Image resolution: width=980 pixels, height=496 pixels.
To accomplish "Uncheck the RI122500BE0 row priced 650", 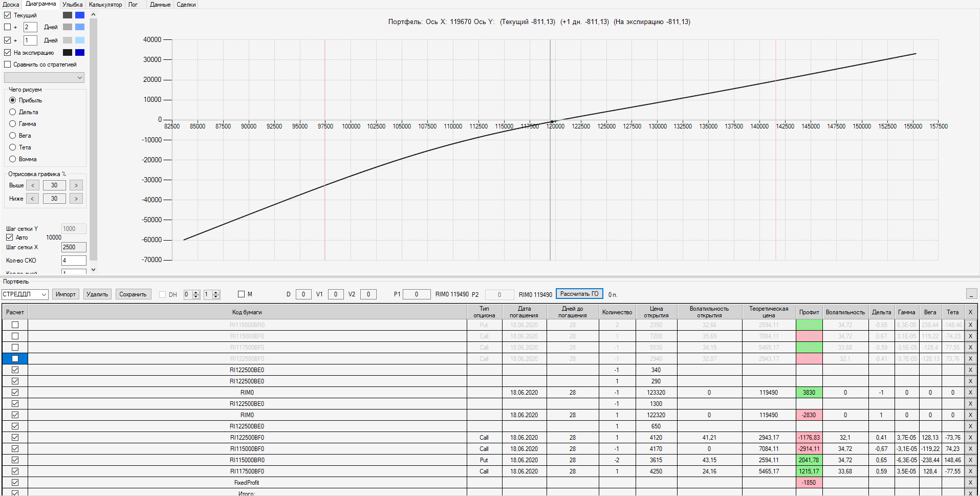I will [15, 426].
